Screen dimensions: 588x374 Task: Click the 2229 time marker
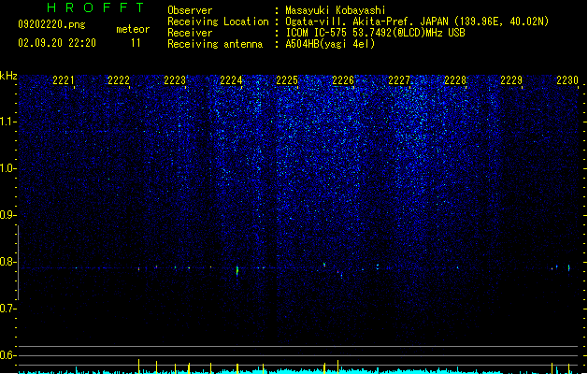511,80
